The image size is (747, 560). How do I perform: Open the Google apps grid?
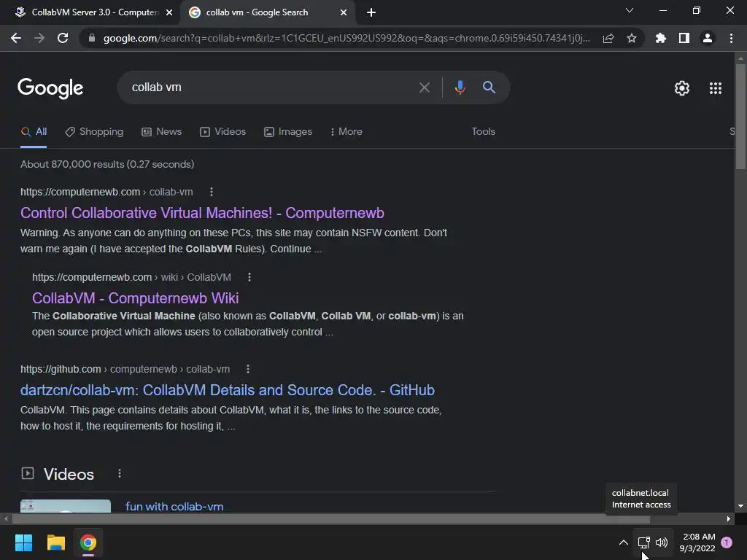pos(716,88)
